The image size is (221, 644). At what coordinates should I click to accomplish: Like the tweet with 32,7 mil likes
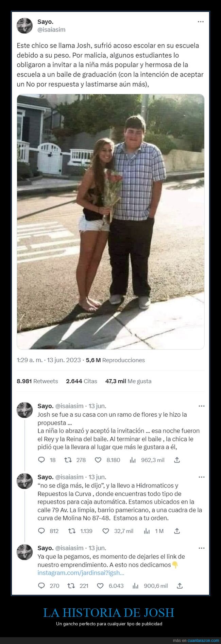[106, 531]
